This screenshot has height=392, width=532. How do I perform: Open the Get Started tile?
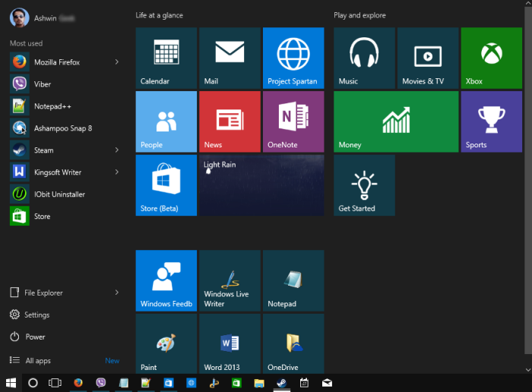[x=364, y=185]
